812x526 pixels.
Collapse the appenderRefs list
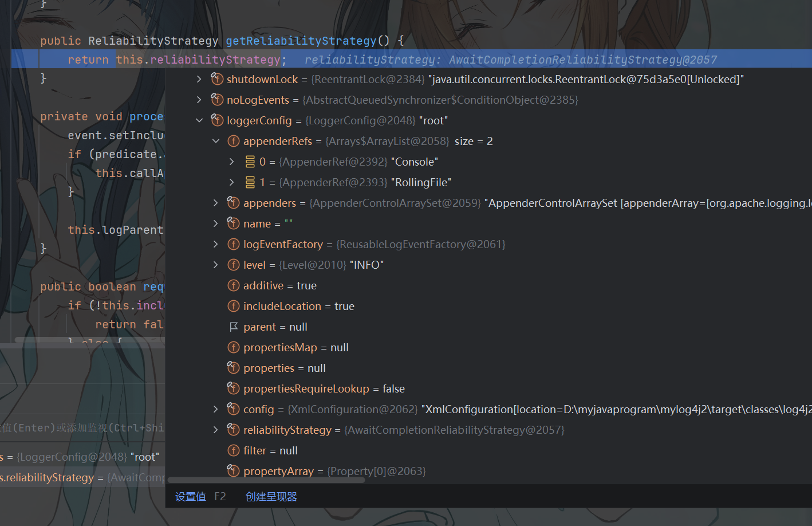[215, 141]
